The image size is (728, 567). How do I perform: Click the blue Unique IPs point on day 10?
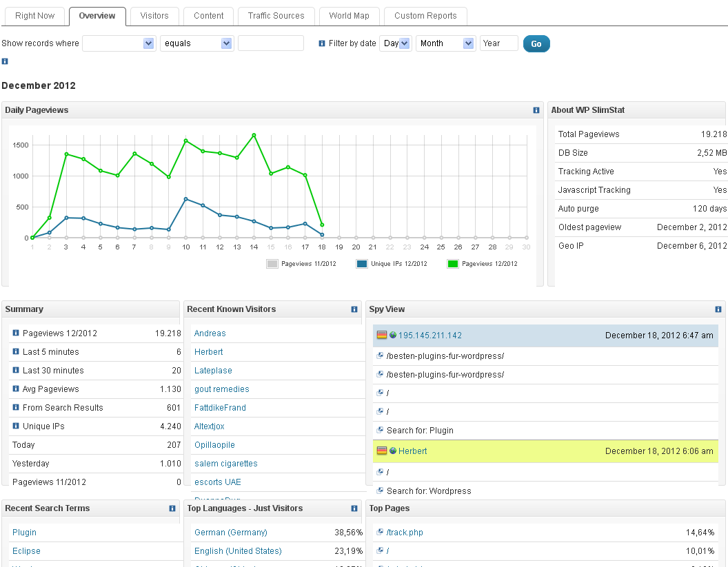[x=185, y=199]
